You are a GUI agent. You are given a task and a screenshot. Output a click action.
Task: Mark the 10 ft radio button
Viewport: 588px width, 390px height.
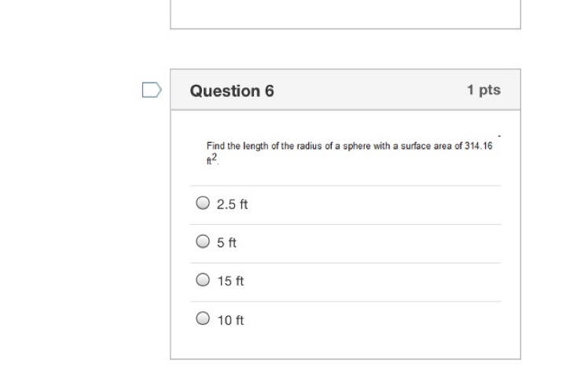(x=203, y=318)
